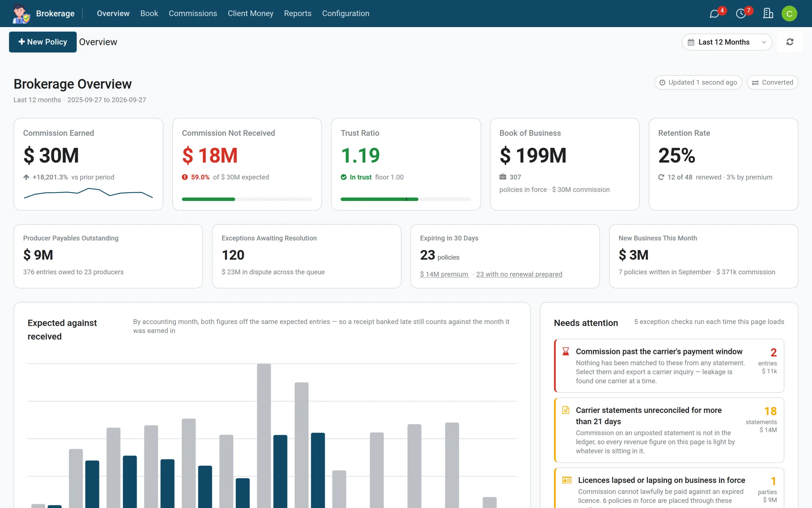Click the Brokerage app name
812x508 pixels.
(55, 14)
